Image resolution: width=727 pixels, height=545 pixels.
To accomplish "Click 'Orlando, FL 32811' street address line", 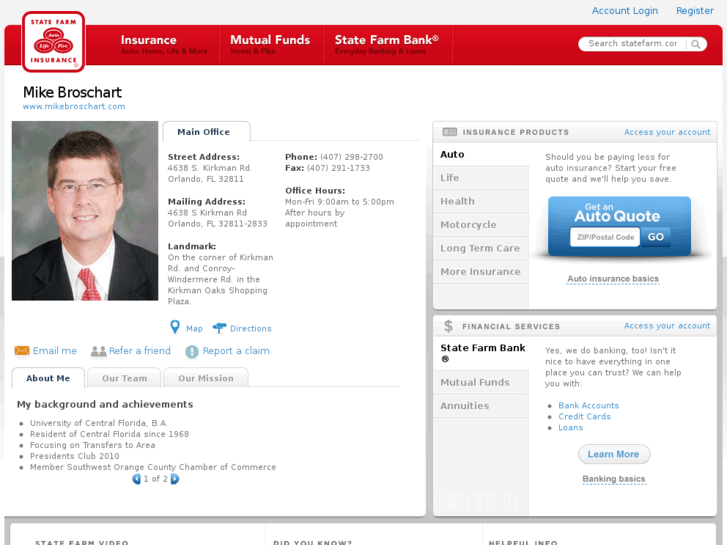I will pos(205,179).
